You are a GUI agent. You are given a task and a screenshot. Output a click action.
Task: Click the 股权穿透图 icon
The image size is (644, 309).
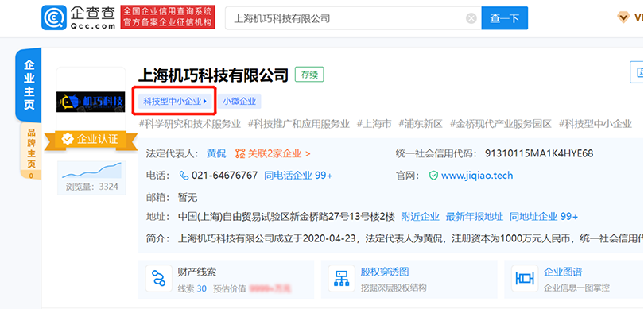coord(341,278)
